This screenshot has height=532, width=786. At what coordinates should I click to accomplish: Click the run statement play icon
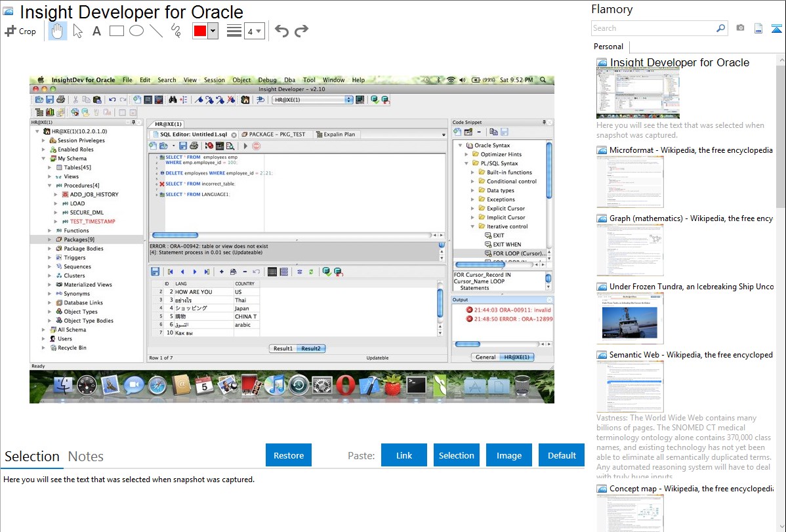[x=245, y=146]
